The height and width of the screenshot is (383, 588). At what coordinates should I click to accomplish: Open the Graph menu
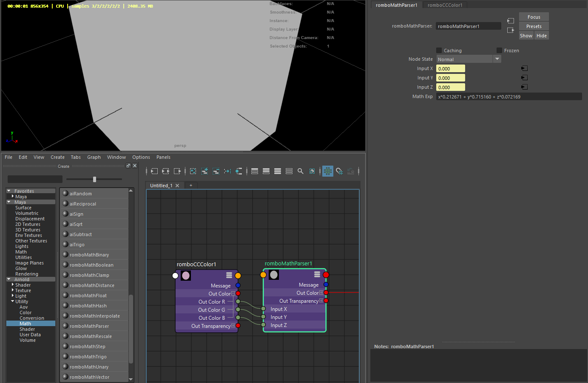coord(94,157)
